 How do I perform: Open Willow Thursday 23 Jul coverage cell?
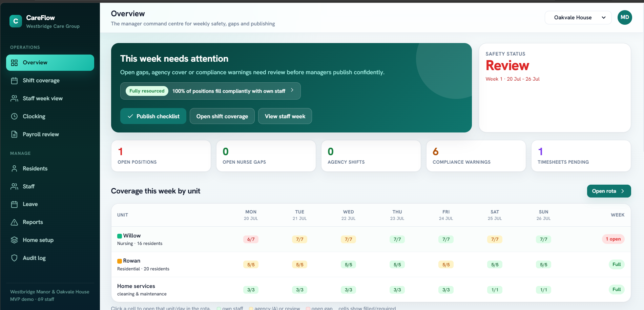click(x=397, y=240)
